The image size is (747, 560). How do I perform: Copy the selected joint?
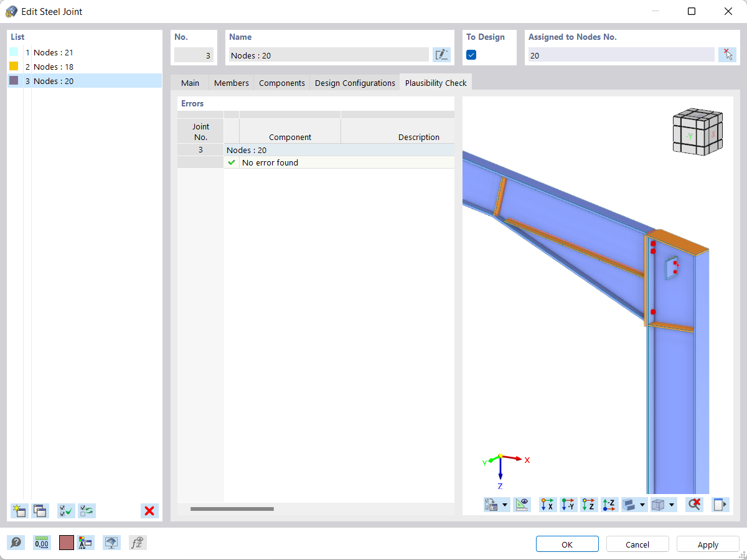pos(40,511)
